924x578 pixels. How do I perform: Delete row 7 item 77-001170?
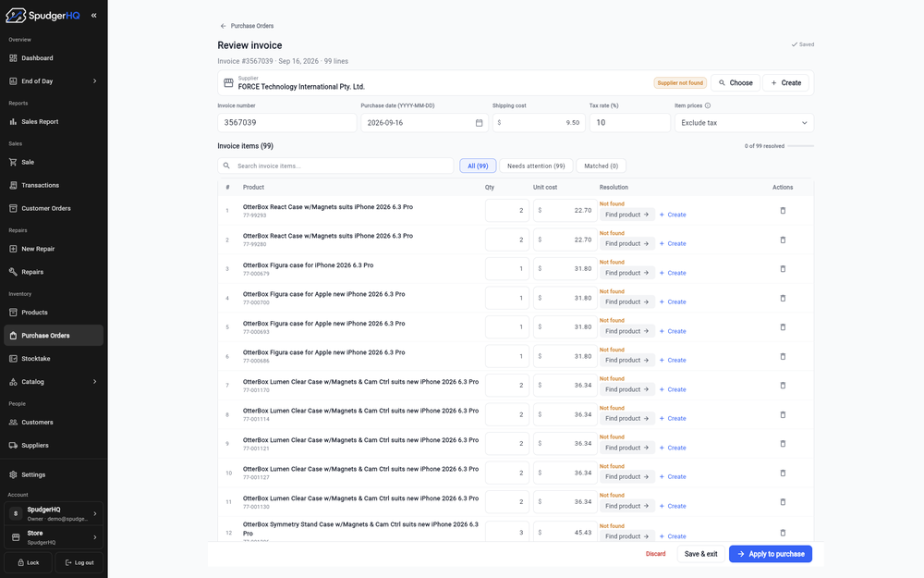click(x=783, y=386)
